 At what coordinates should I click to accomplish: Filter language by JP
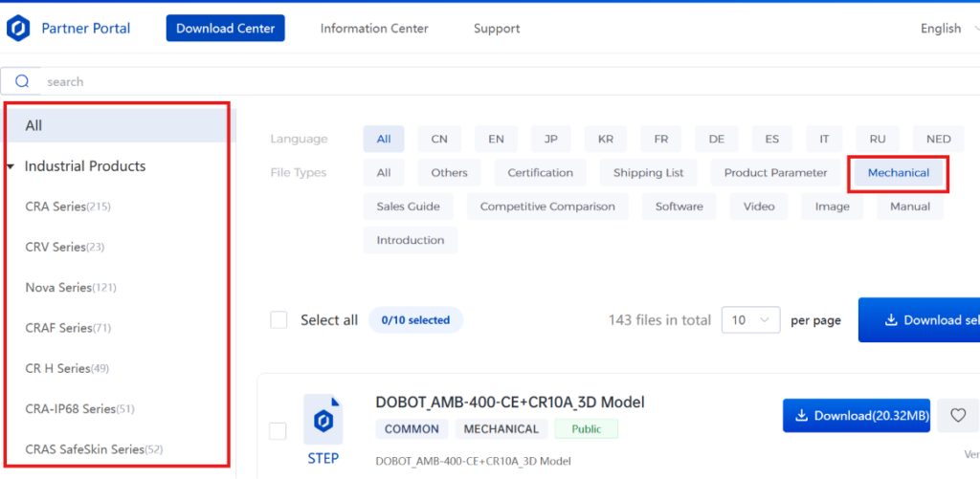pos(551,139)
